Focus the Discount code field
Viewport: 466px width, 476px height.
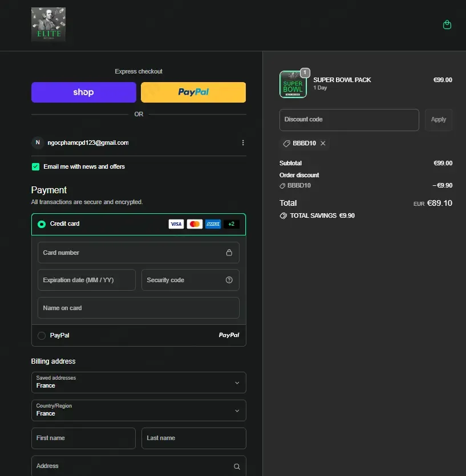[349, 120]
